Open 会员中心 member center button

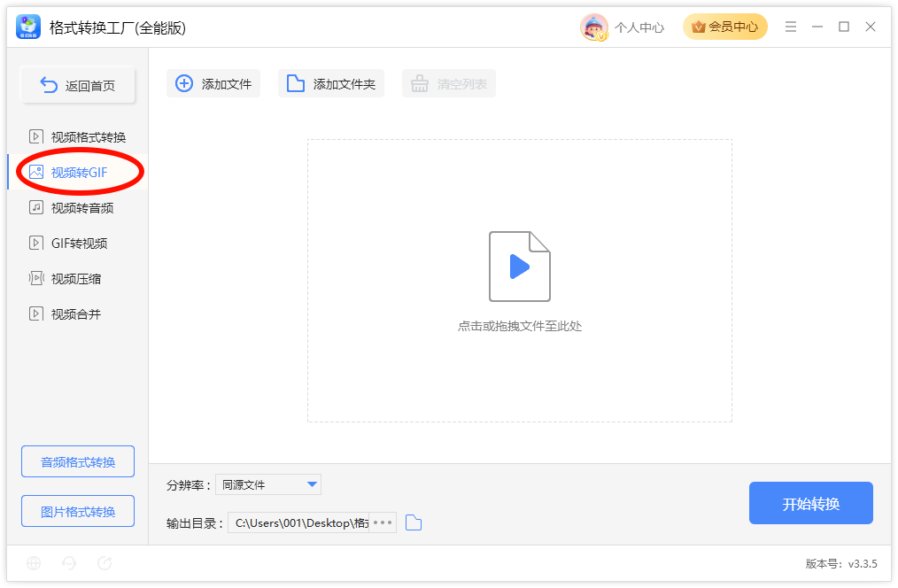tap(724, 27)
